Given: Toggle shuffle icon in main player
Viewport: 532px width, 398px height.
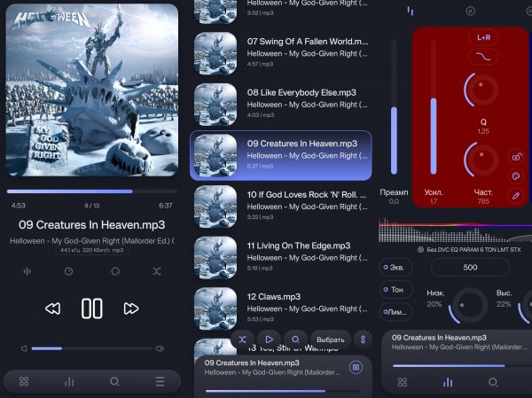Looking at the screenshot, I should click(x=156, y=271).
